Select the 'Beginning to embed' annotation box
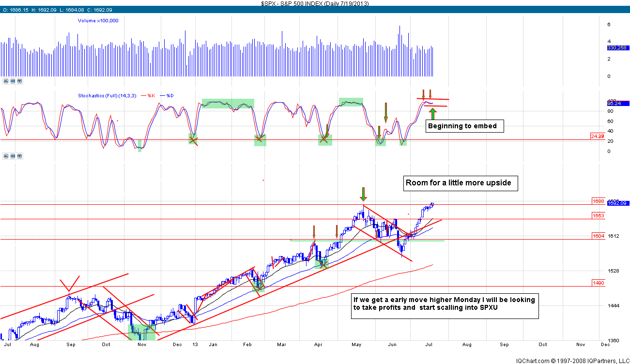The width and height of the screenshot is (630, 364). (x=464, y=127)
